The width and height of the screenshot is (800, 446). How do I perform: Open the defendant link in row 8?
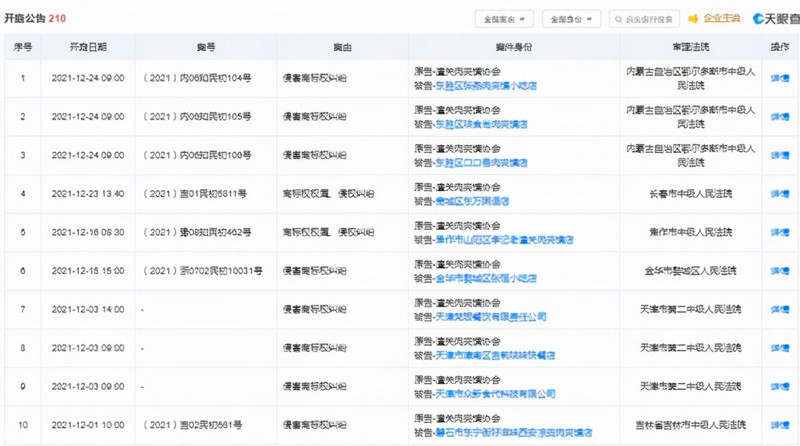(x=495, y=355)
